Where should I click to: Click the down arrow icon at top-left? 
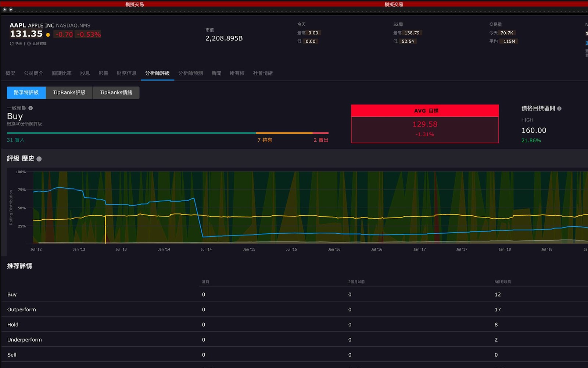coord(11,10)
